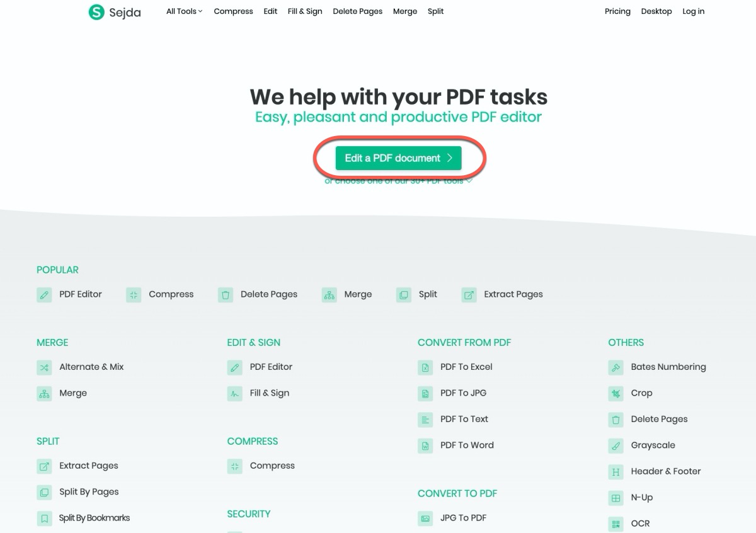Click the Header & Footer icon

click(616, 472)
